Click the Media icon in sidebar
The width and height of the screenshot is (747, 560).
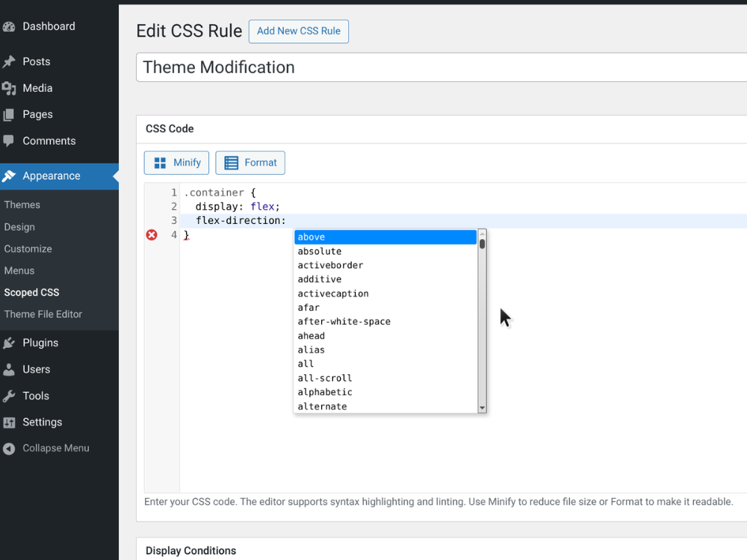[9, 88]
